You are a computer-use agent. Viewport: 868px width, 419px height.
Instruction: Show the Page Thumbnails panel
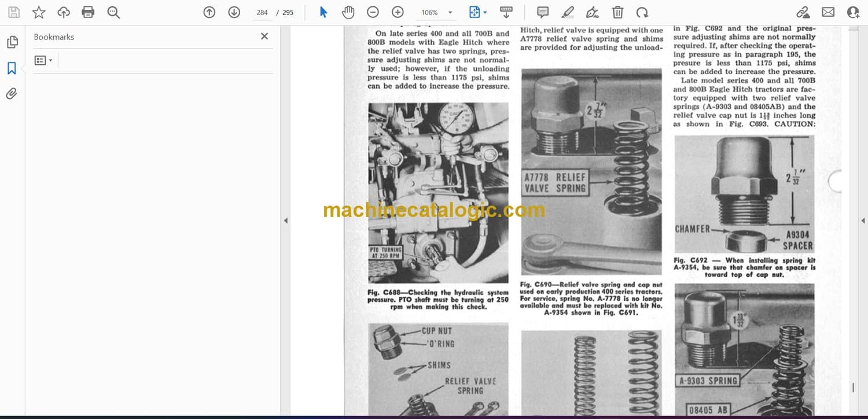(x=12, y=42)
